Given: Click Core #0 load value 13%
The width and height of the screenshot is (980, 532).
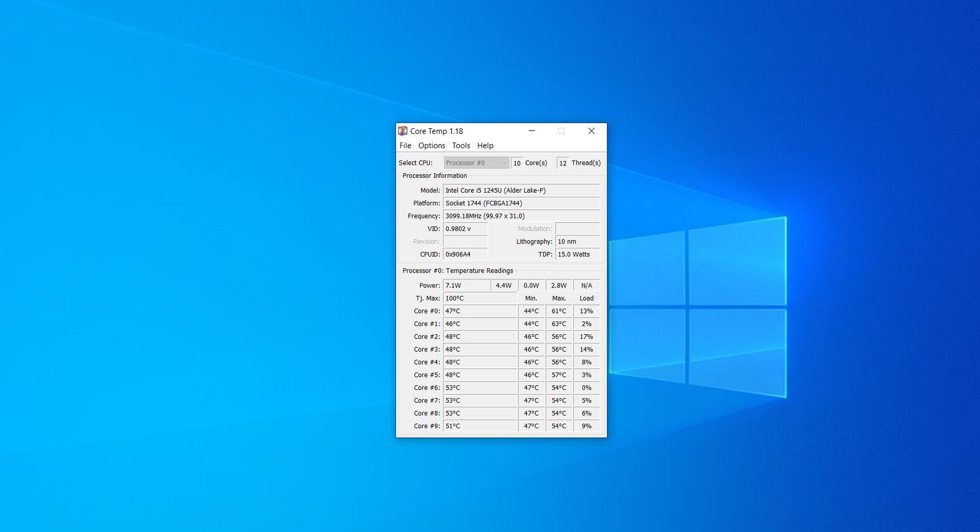Looking at the screenshot, I should click(586, 311).
